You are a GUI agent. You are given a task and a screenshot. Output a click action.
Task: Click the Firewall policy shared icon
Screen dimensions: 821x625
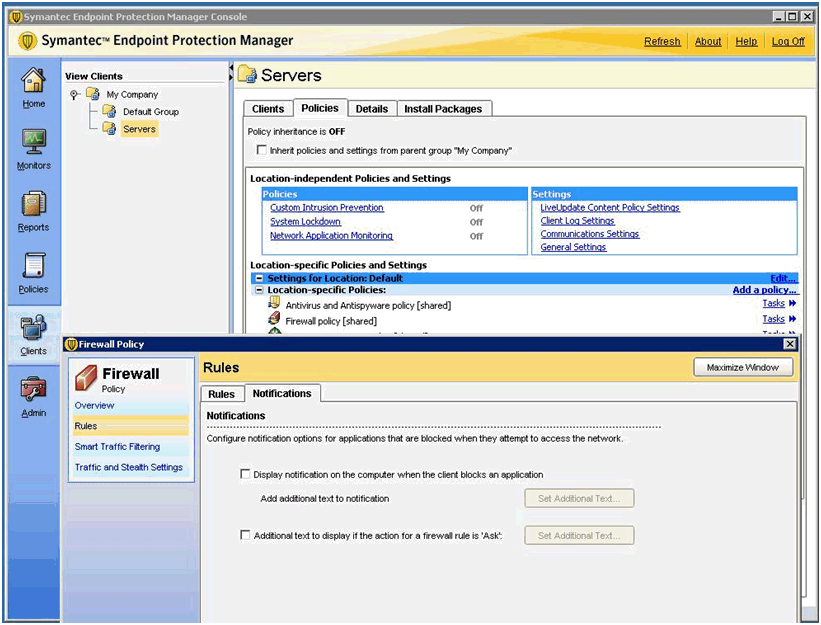[x=274, y=319]
